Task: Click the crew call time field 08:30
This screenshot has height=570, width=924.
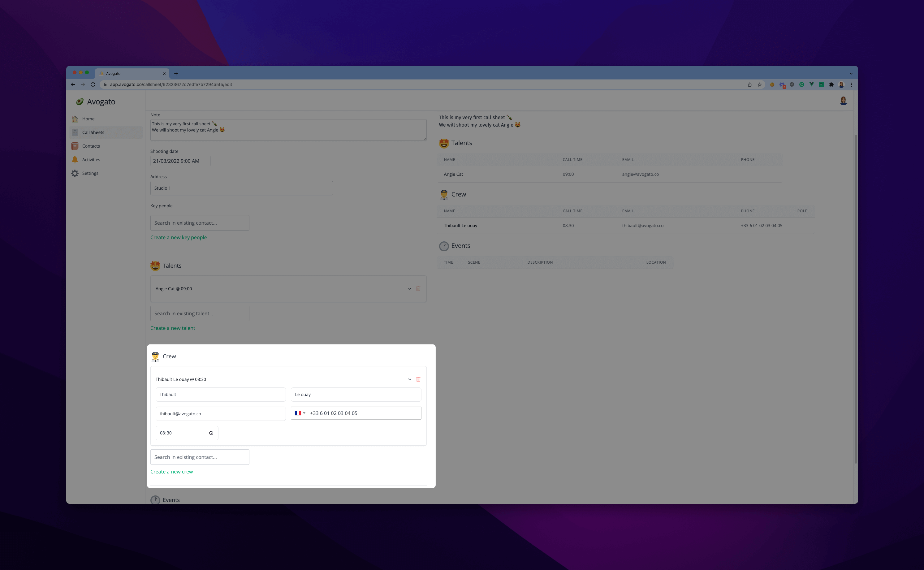Action: tap(187, 433)
